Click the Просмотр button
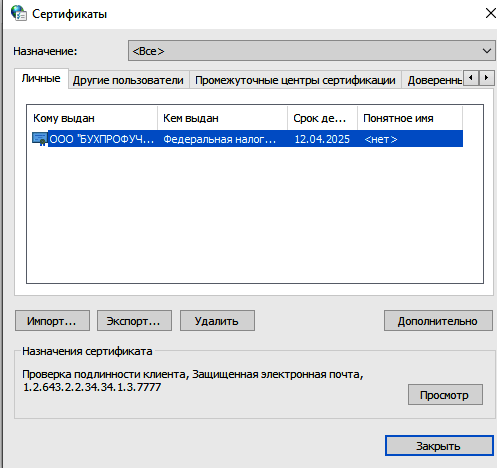Viewport: 497px width, 468px height. 445,395
